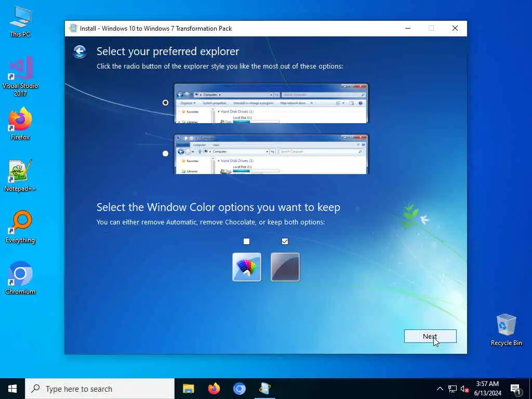Click the ribbon-style explorer preview
This screenshot has height=399, width=532.
(271, 154)
